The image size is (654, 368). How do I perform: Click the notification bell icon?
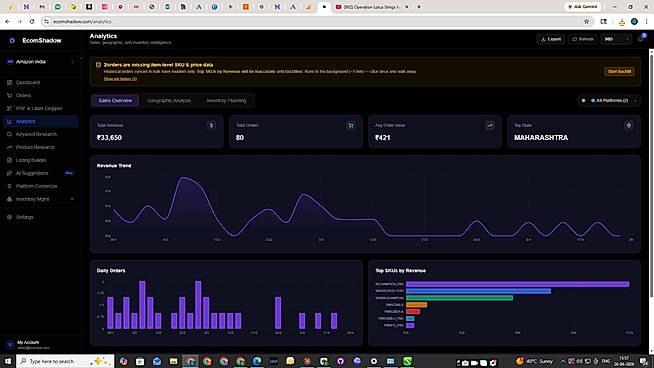click(x=641, y=39)
